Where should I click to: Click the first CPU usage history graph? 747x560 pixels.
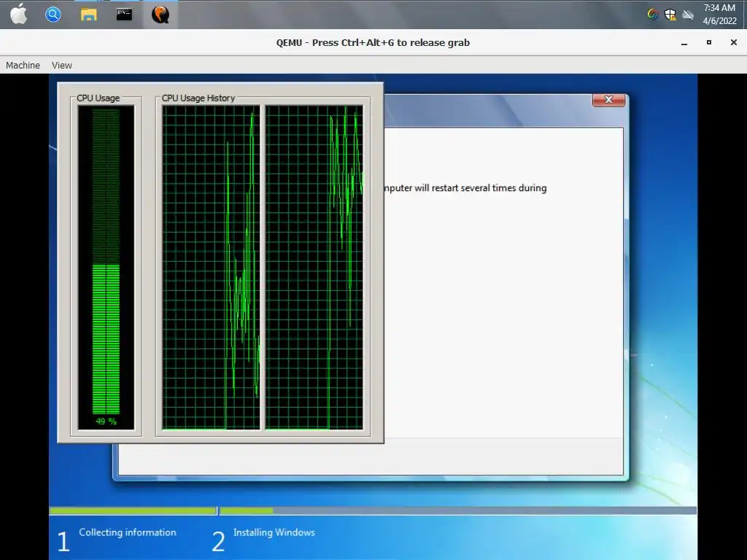click(212, 267)
